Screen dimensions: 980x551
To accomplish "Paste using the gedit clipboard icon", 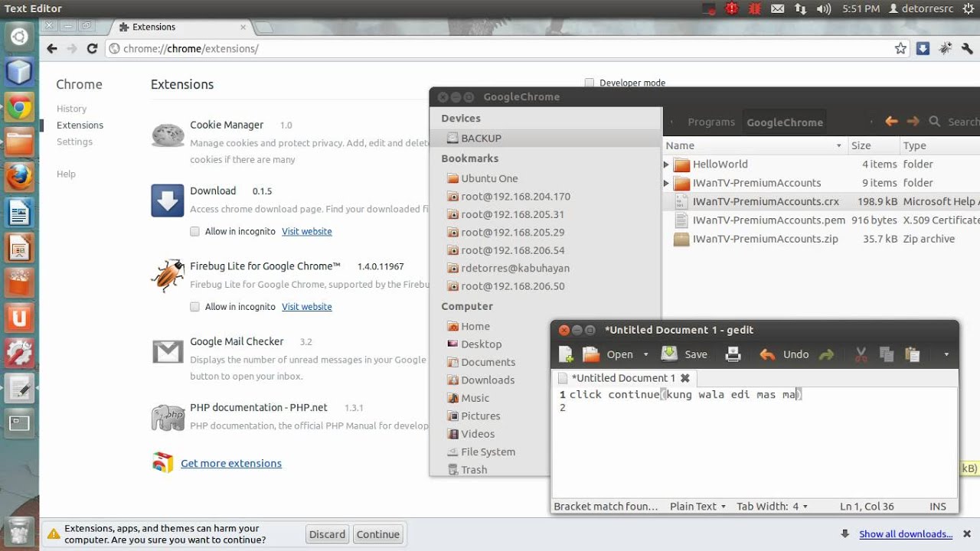I will [x=912, y=354].
